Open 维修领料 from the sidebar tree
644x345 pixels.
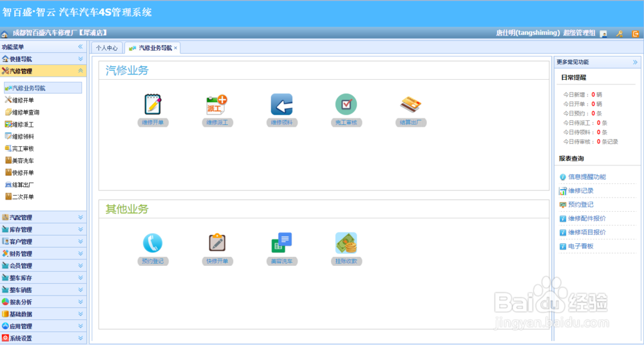coord(23,136)
